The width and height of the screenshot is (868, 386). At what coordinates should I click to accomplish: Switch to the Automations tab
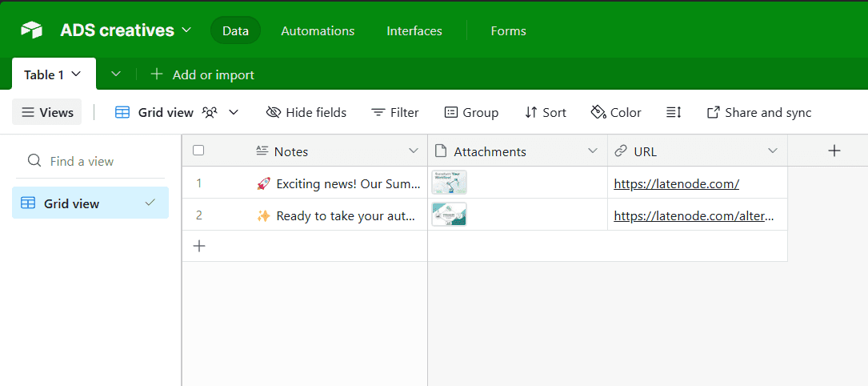tap(318, 31)
